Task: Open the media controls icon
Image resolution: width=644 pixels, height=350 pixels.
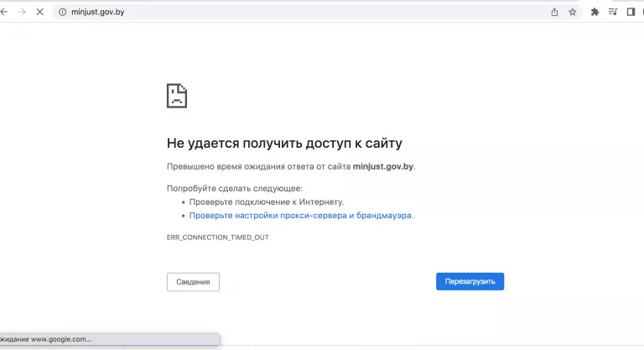Action: (613, 12)
